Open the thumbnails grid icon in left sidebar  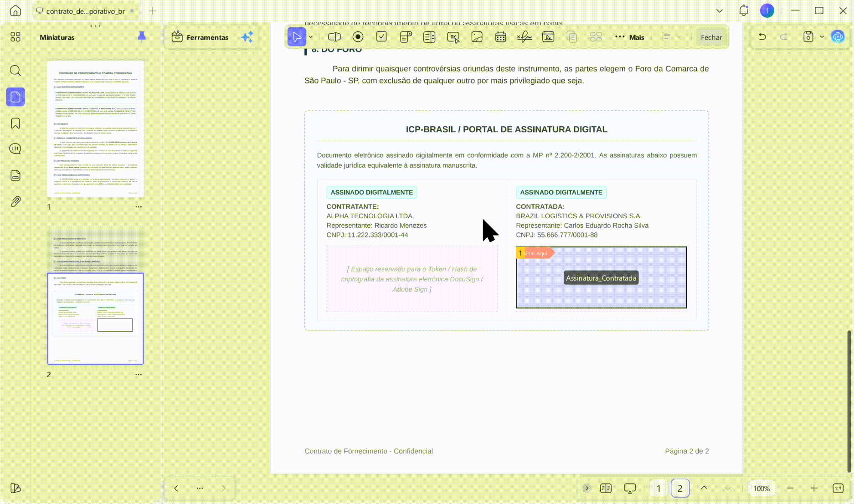[x=15, y=37]
